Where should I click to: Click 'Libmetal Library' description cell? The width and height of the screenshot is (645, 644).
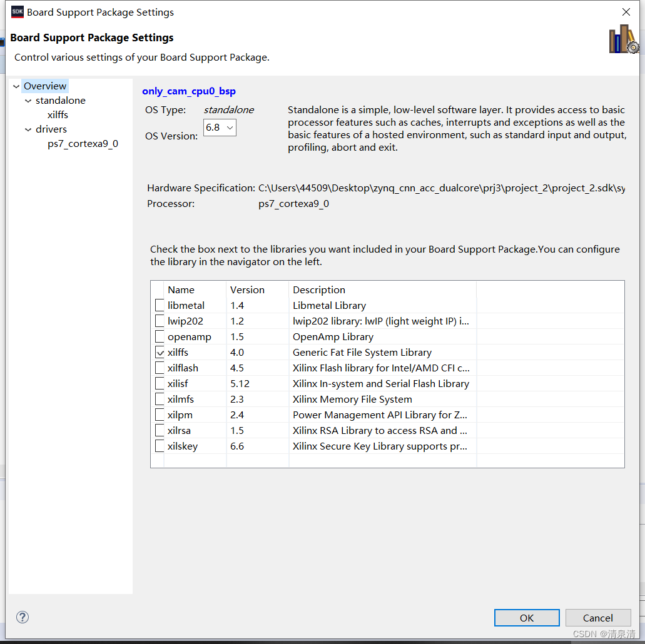pyautogui.click(x=329, y=305)
